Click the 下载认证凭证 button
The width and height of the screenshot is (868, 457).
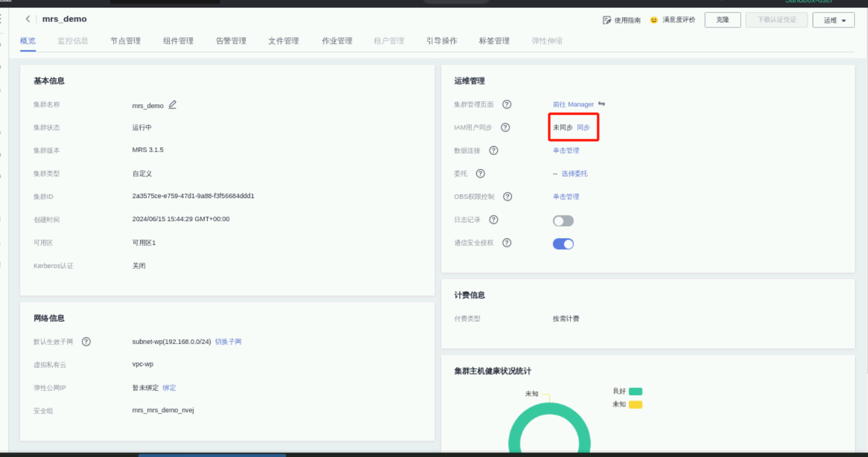click(x=777, y=20)
